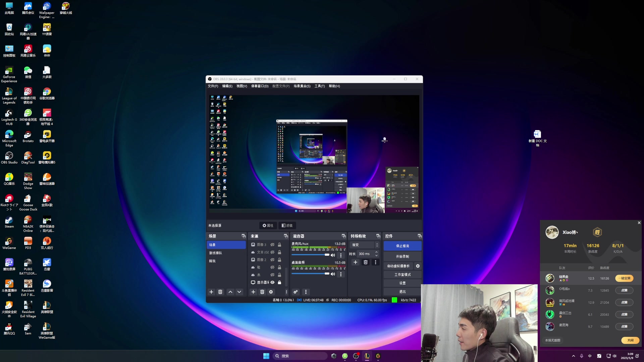Mute the 麦克风/Aux speaker icon
The width and height of the screenshot is (644, 362).
pos(333,255)
